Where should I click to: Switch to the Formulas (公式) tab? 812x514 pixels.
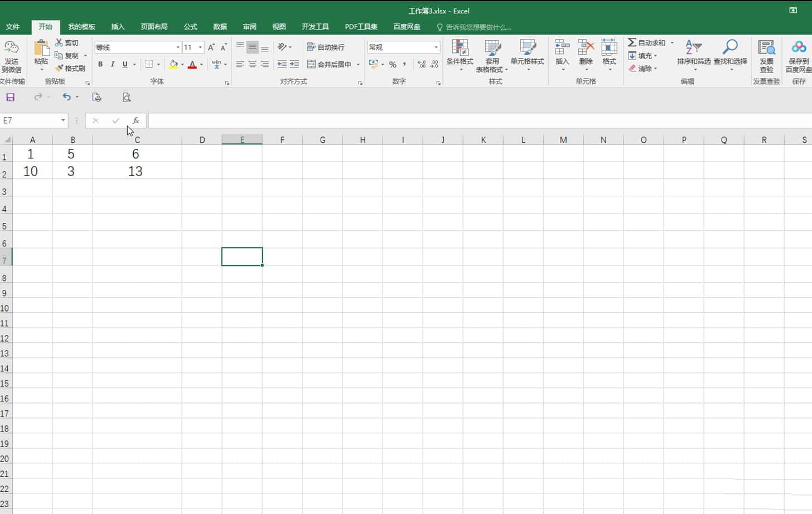[x=191, y=27]
